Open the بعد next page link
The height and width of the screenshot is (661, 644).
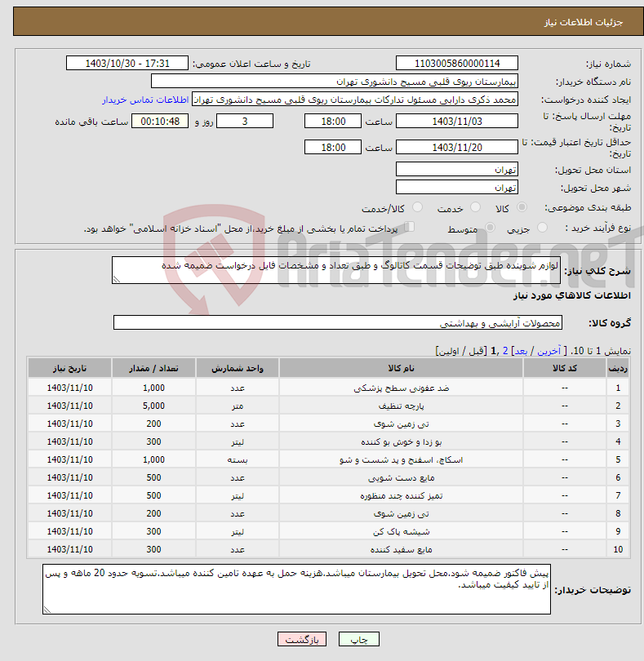click(x=521, y=351)
